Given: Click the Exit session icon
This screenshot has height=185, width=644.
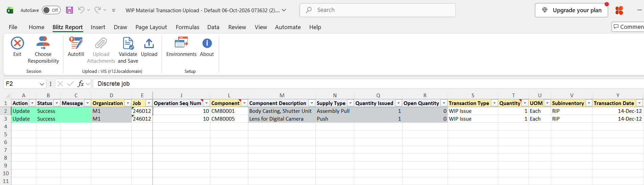Looking at the screenshot, I should [x=17, y=43].
